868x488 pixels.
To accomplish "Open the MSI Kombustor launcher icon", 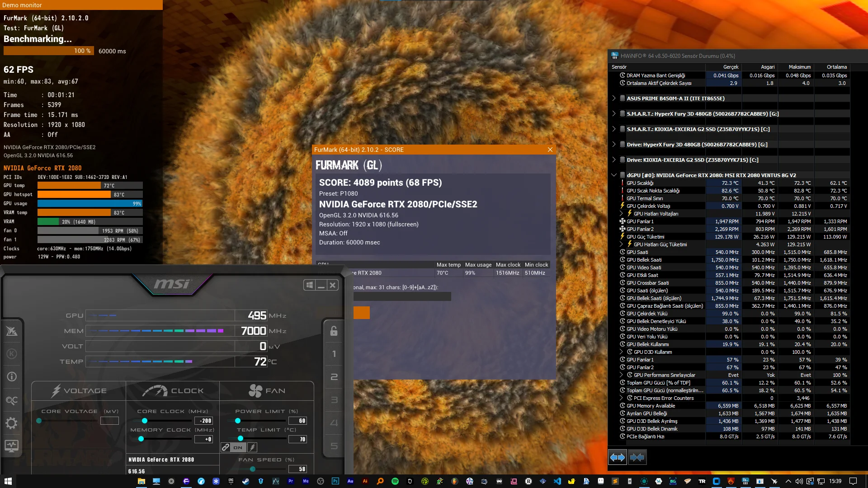I will click(12, 331).
